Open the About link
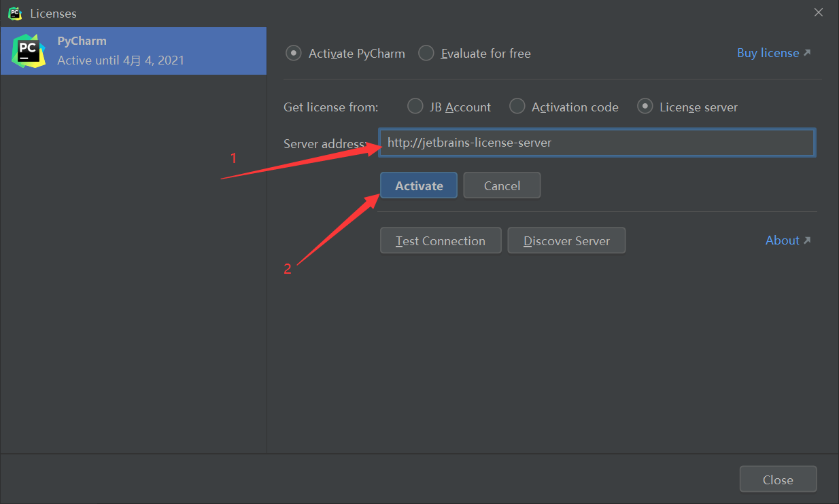Image resolution: width=839 pixels, height=504 pixels. (788, 240)
